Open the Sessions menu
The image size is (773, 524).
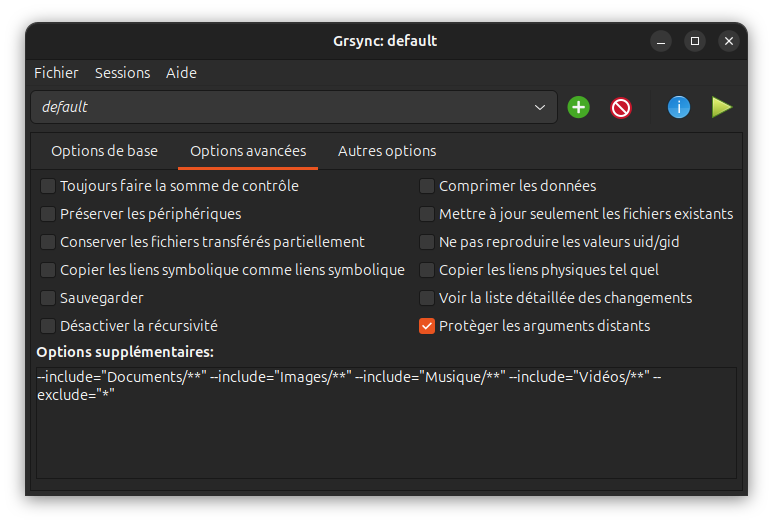coord(122,73)
